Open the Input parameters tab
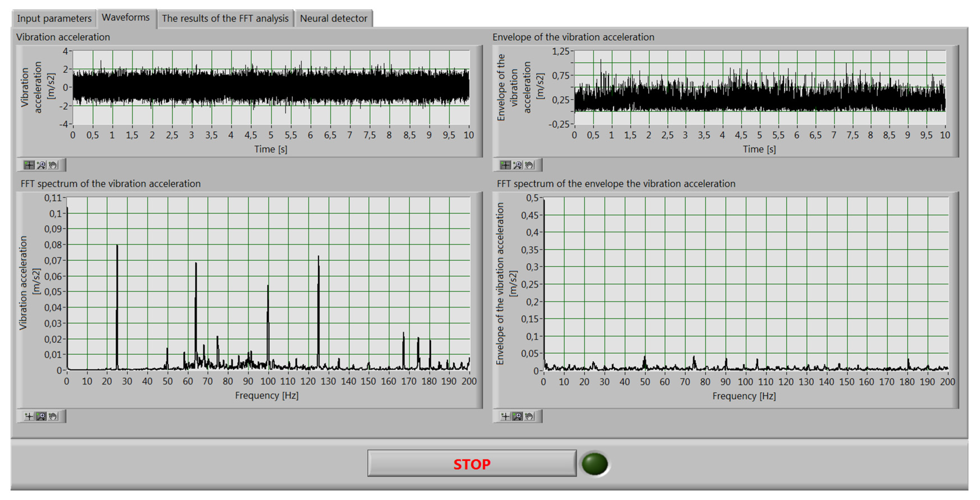 [54, 18]
